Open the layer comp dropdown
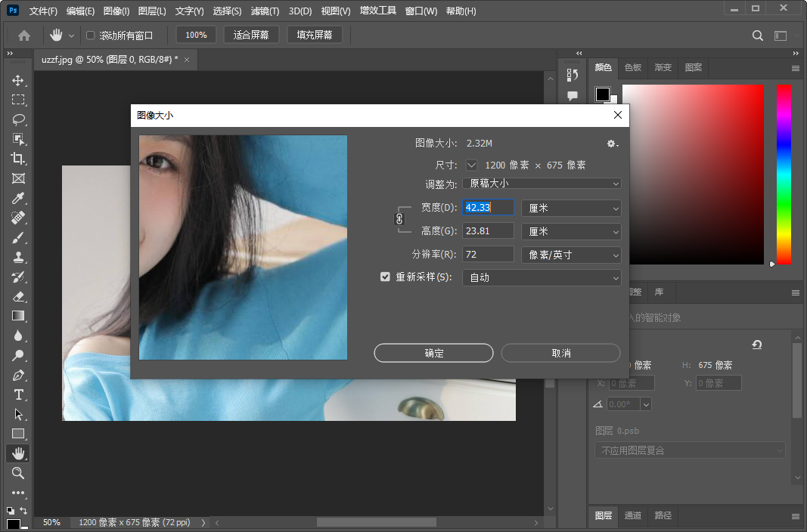This screenshot has height=532, width=807. (x=690, y=450)
